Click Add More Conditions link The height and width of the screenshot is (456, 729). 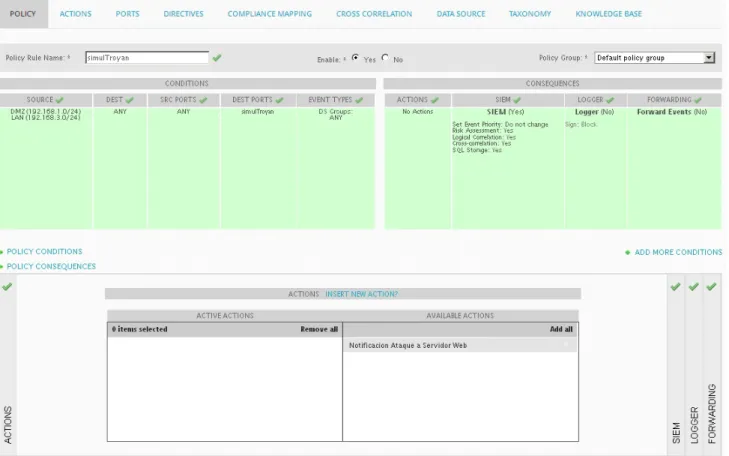pyautogui.click(x=678, y=252)
